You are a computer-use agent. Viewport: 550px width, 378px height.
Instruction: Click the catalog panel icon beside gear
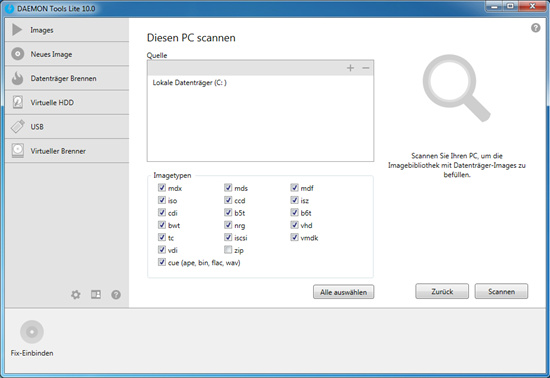[x=96, y=295]
